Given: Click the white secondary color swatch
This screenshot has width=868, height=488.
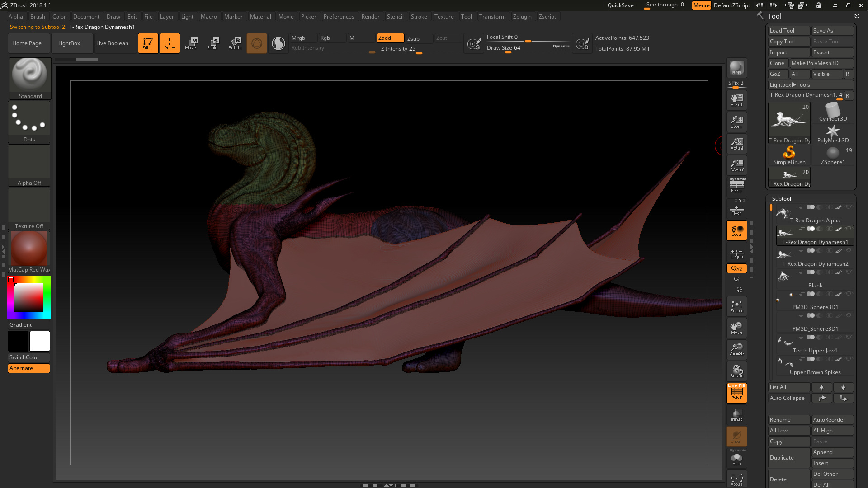Looking at the screenshot, I should click(x=40, y=341).
